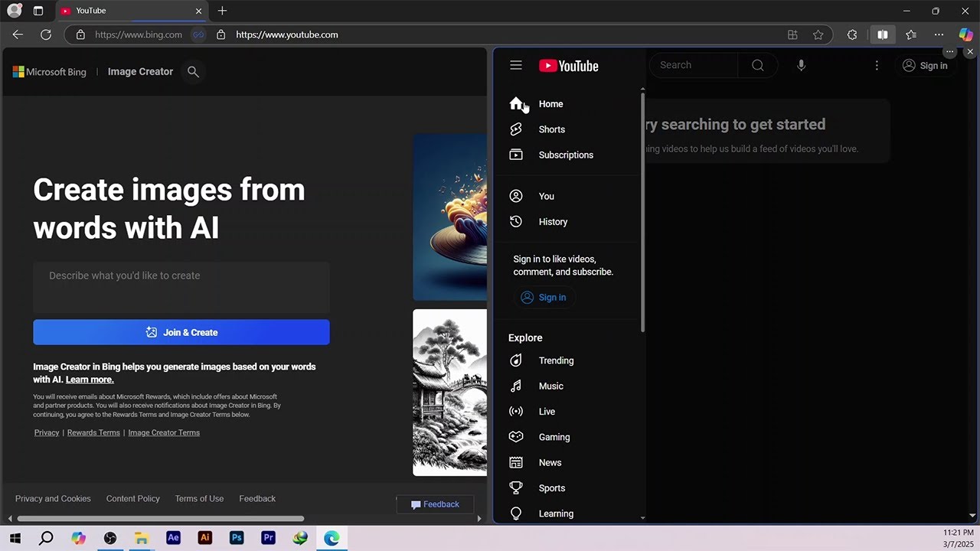The height and width of the screenshot is (551, 980).
Task: Click Content Policy footer link
Action: pos(133,499)
